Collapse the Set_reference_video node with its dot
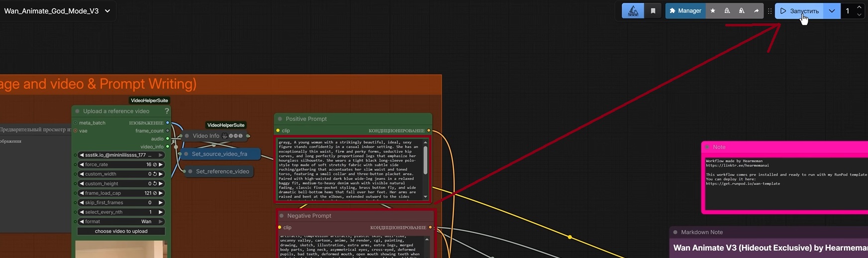The width and height of the screenshot is (868, 258). (x=190, y=171)
